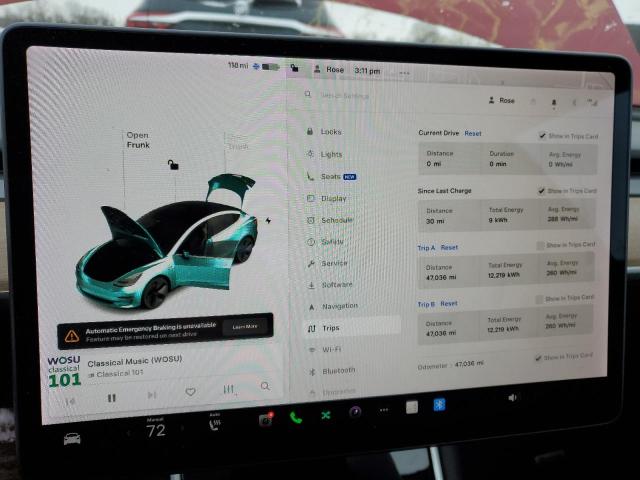Tap the charge port lightning bolt icon
Screen dimensions: 640x480
tap(268, 220)
